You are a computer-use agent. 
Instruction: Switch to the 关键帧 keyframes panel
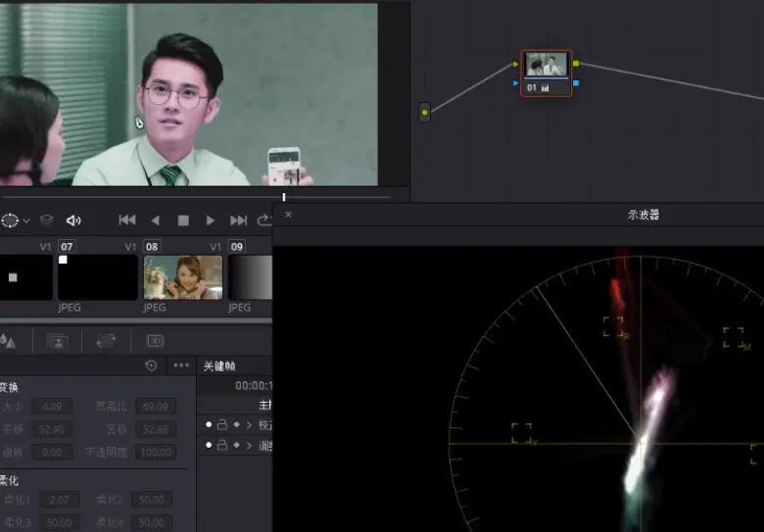pyautogui.click(x=219, y=366)
